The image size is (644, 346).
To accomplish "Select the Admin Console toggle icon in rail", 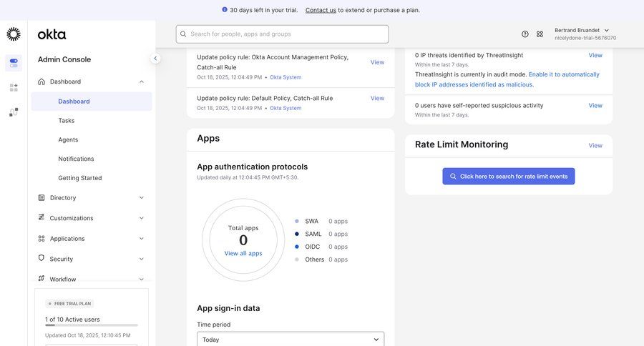I will pos(14,63).
